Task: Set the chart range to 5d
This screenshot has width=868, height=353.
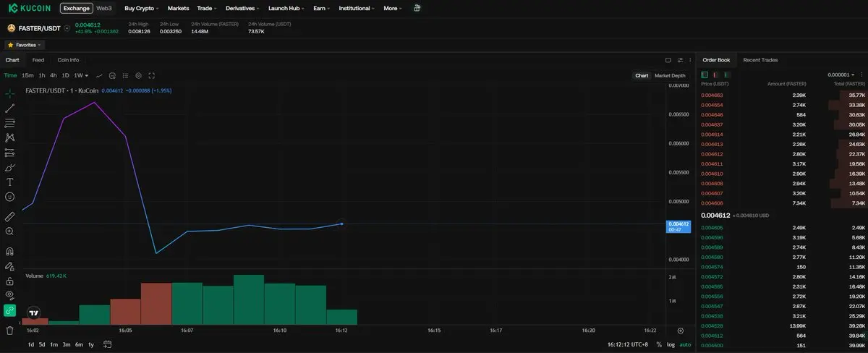Action: point(42,344)
